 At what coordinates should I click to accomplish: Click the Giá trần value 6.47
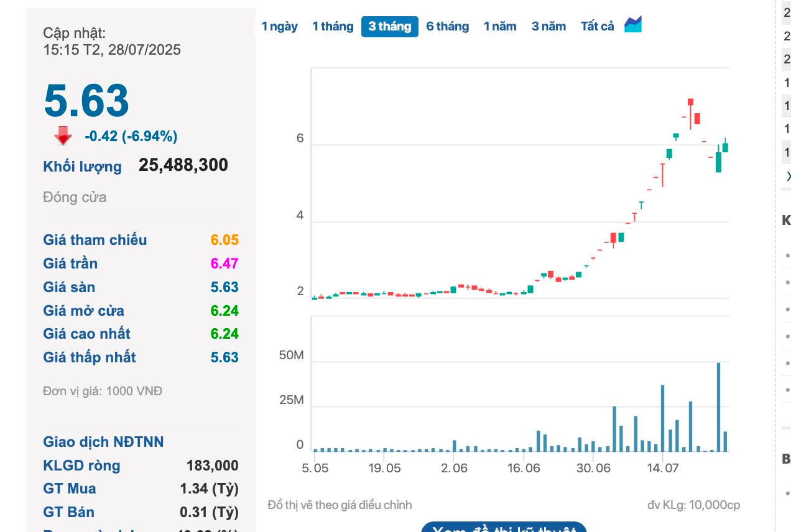224,264
